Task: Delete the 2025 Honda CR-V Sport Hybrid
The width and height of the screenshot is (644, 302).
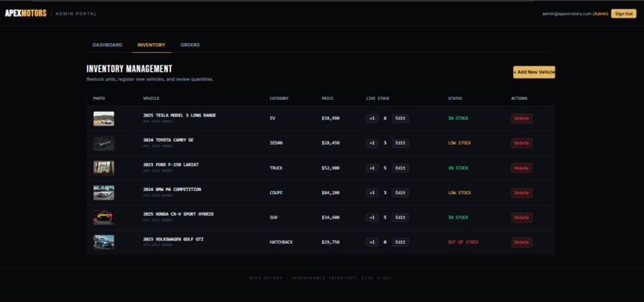Action: (522, 217)
